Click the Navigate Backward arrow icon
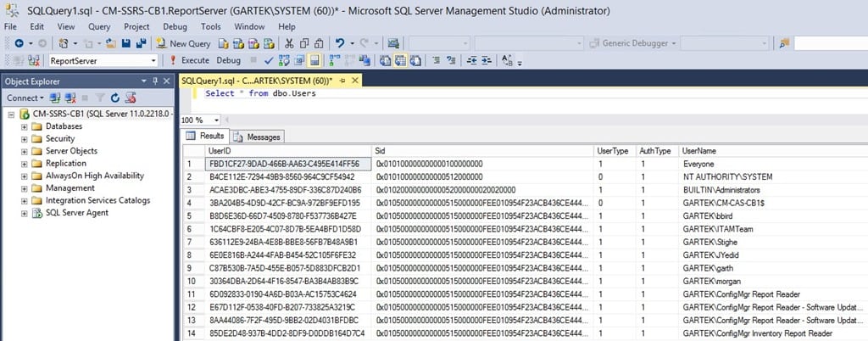 point(19,43)
